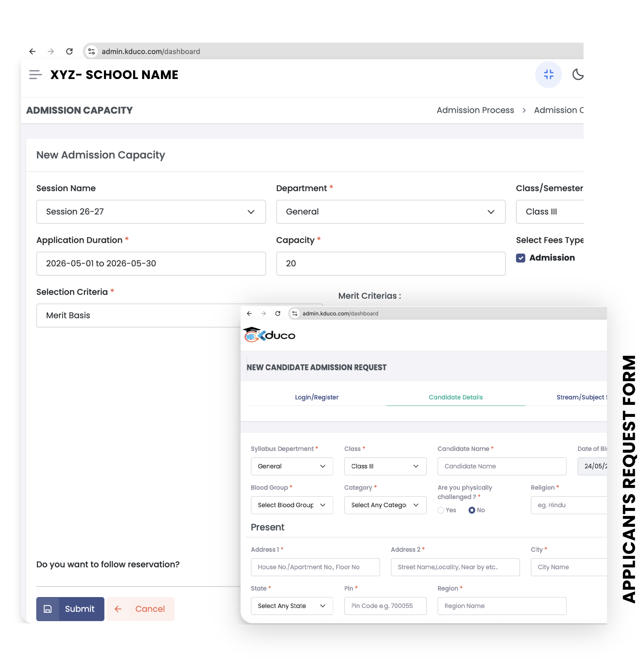
Task: Click the XYZ- SCHOOL NAME title
Action: click(x=114, y=74)
